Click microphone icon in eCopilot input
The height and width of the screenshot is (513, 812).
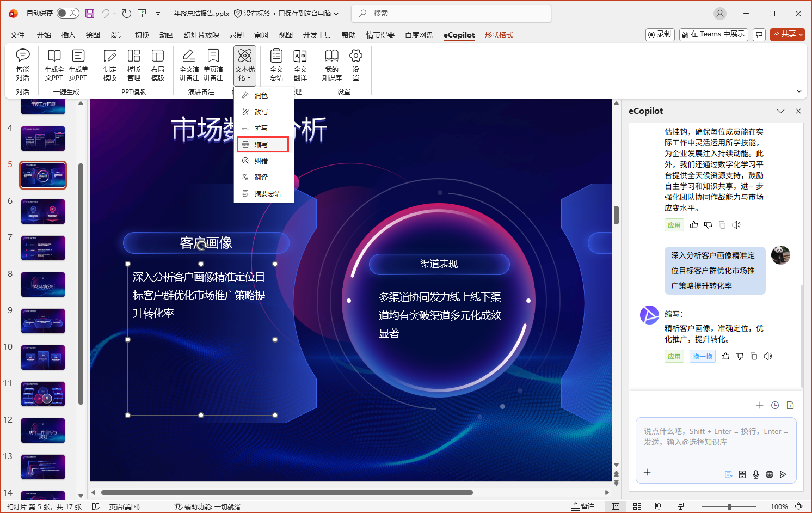point(756,474)
